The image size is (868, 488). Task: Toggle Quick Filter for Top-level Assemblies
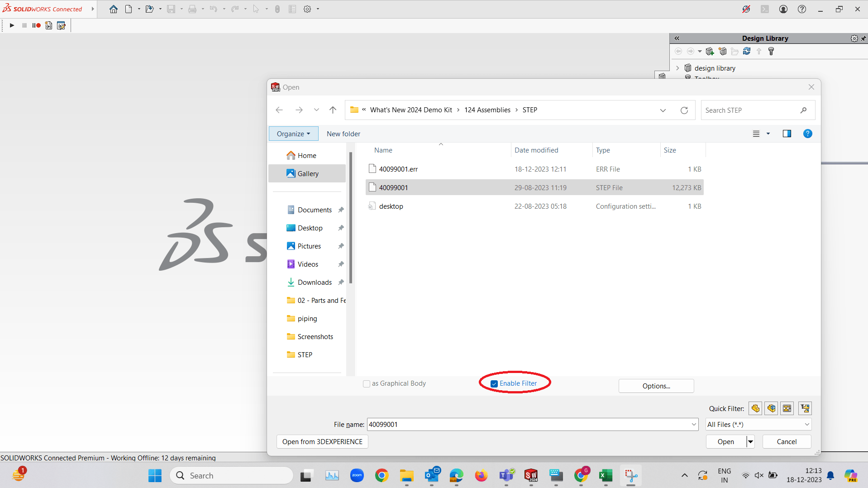[x=805, y=408]
